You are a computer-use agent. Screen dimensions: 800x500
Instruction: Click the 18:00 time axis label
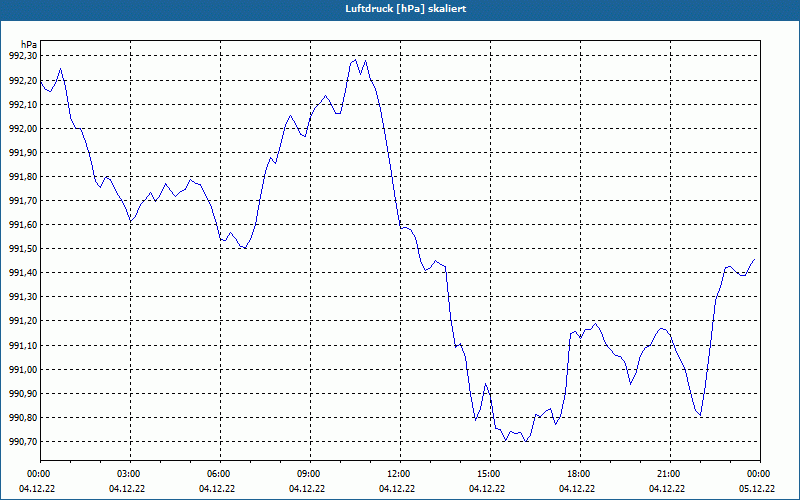click(580, 474)
